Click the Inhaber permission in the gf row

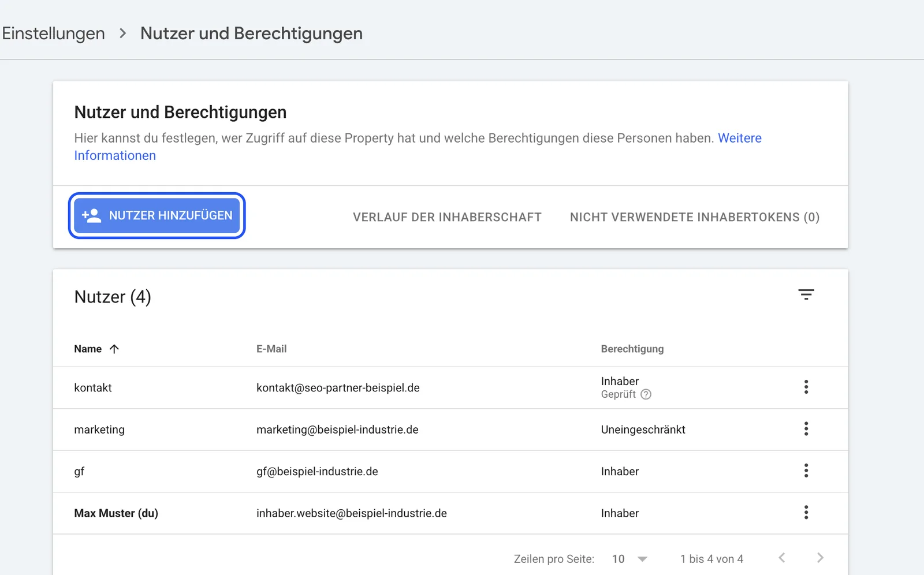click(x=620, y=472)
